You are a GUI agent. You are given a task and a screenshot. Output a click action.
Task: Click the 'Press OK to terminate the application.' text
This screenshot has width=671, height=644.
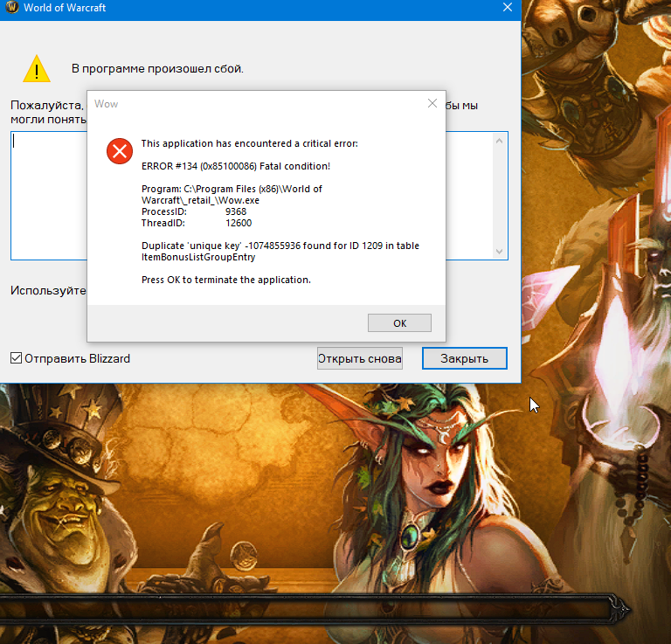(x=226, y=280)
